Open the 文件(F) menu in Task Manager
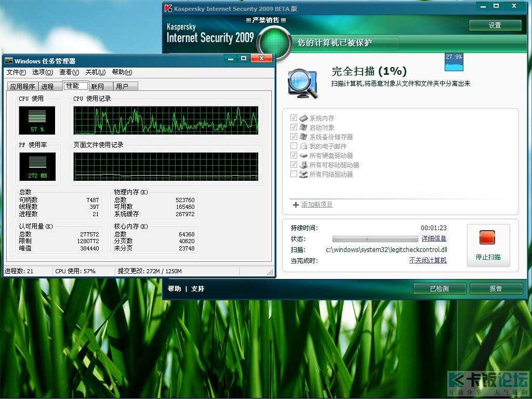532x399 pixels. coord(16,72)
